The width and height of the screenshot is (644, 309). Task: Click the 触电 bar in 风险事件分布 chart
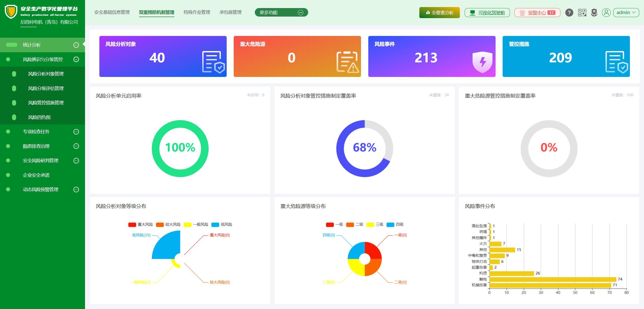(552, 279)
